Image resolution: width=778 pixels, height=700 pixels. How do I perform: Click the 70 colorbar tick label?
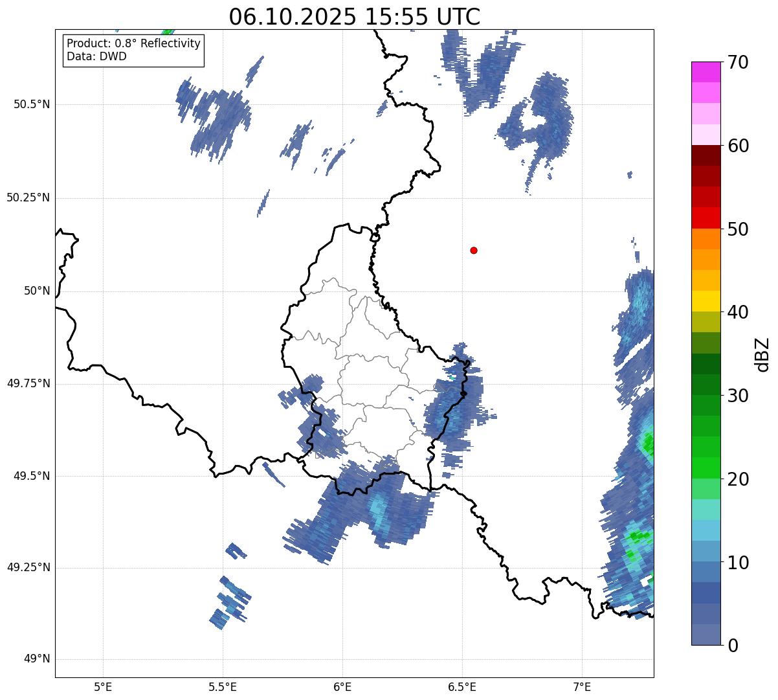tap(738, 63)
